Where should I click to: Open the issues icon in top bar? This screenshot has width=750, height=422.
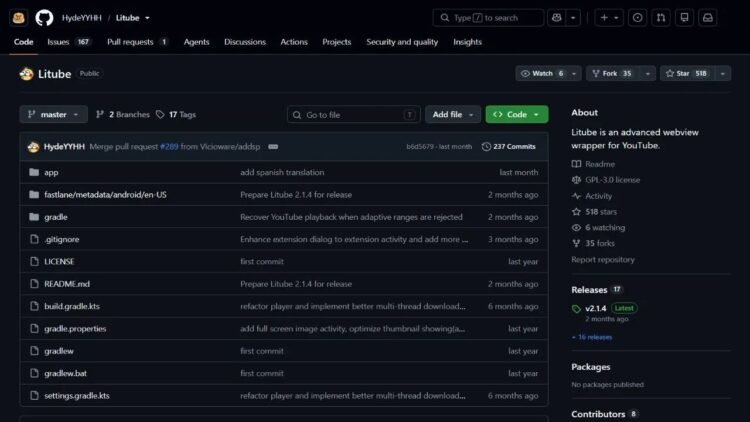(637, 18)
